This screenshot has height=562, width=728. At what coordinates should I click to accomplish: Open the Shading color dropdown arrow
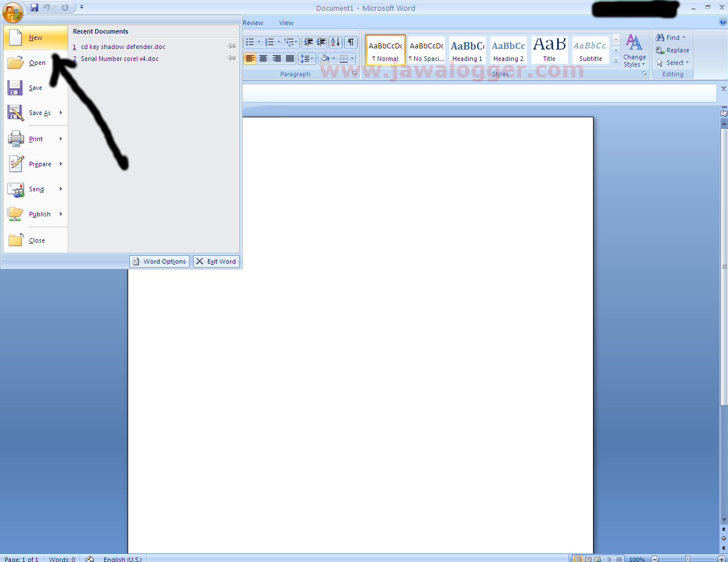(334, 59)
